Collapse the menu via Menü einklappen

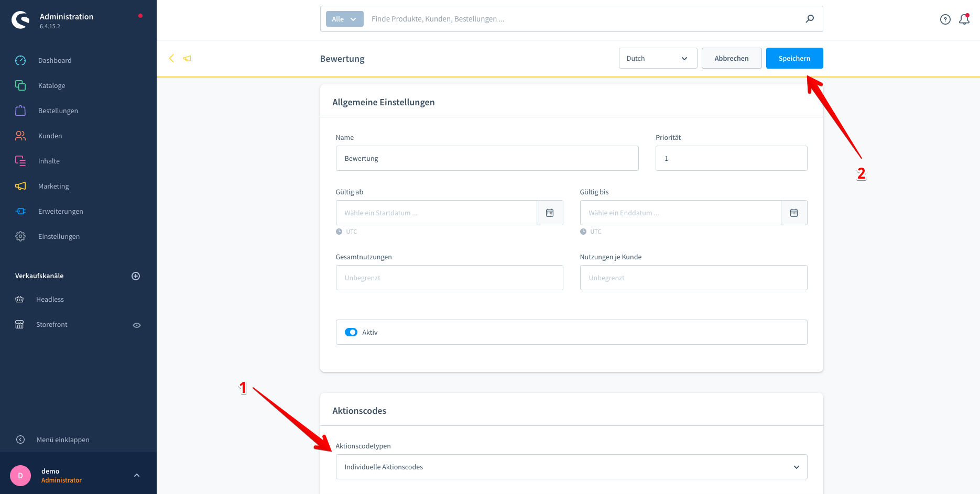[62, 440]
